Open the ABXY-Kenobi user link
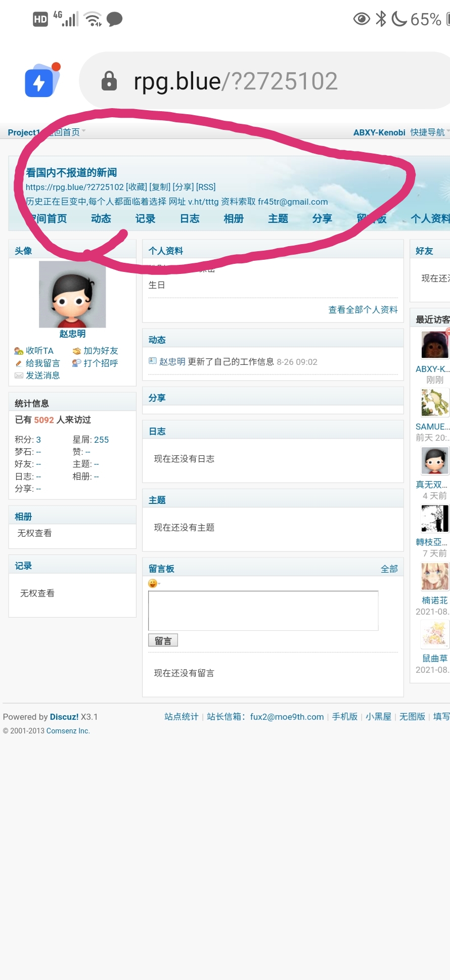 [x=379, y=132]
